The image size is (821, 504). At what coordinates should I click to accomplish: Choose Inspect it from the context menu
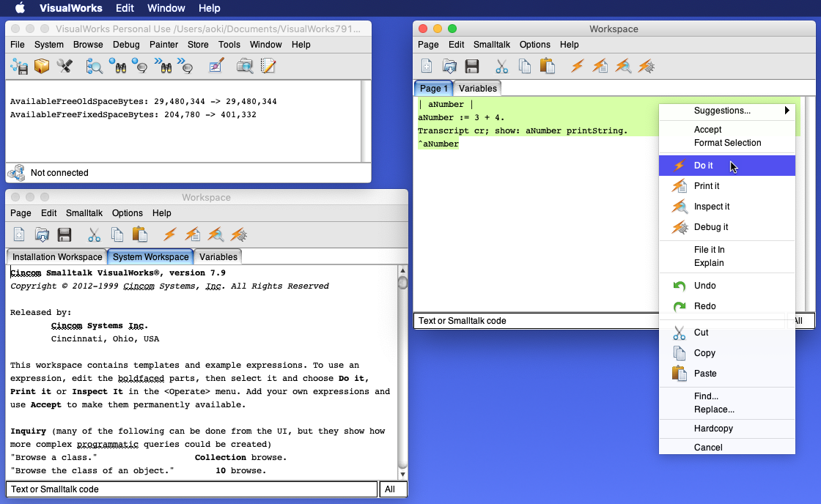tap(726, 206)
